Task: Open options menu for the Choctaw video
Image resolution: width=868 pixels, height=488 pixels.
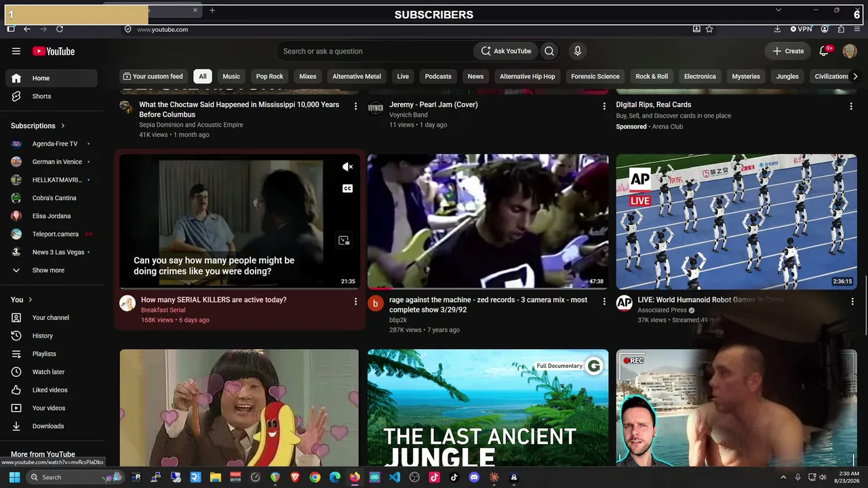Action: pos(355,106)
